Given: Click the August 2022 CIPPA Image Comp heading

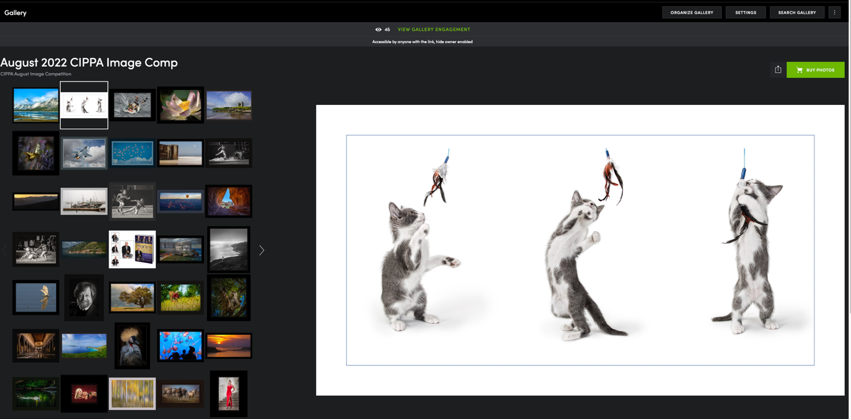Looking at the screenshot, I should [x=89, y=62].
